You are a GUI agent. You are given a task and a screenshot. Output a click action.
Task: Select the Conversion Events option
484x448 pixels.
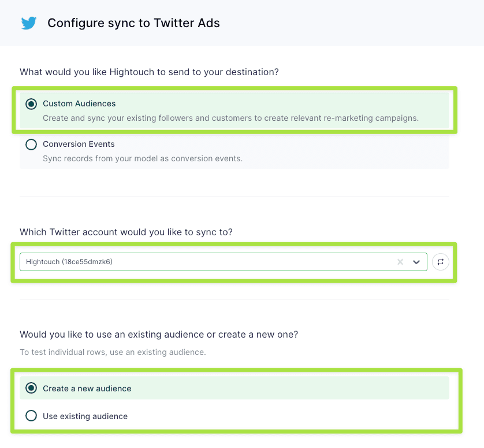31,144
